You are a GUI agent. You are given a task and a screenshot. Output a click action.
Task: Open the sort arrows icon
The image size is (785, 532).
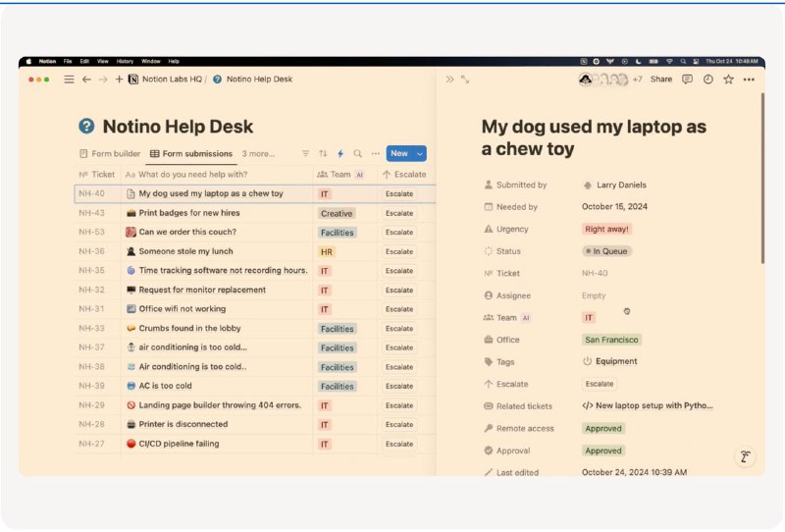coord(323,153)
